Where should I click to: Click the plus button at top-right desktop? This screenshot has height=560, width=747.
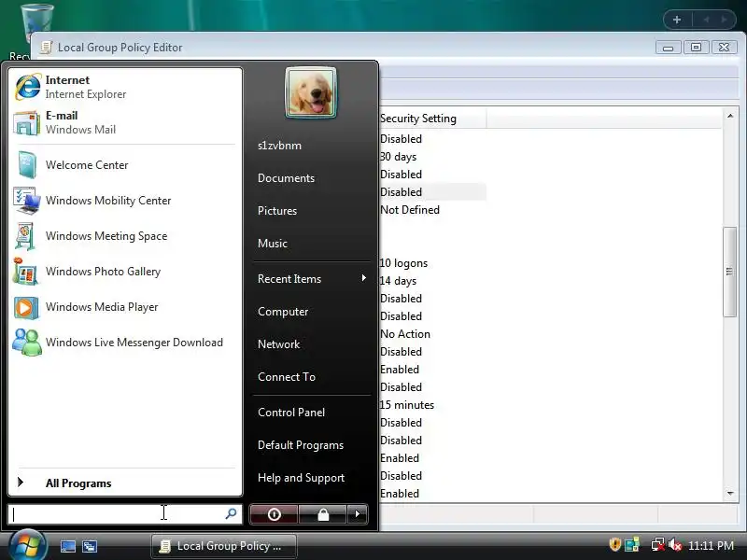[677, 20]
